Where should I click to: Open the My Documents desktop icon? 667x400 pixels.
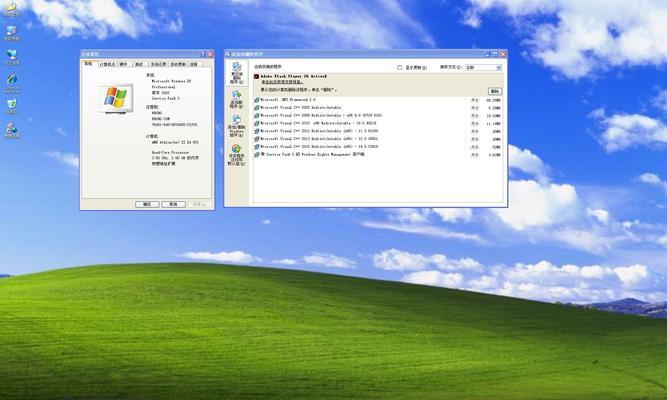coord(11,9)
